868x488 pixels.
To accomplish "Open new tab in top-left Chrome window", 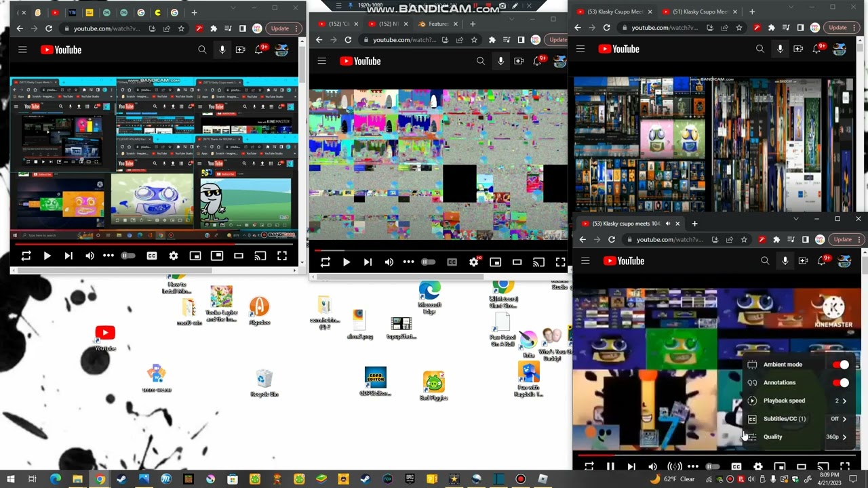I will pyautogui.click(x=194, y=12).
